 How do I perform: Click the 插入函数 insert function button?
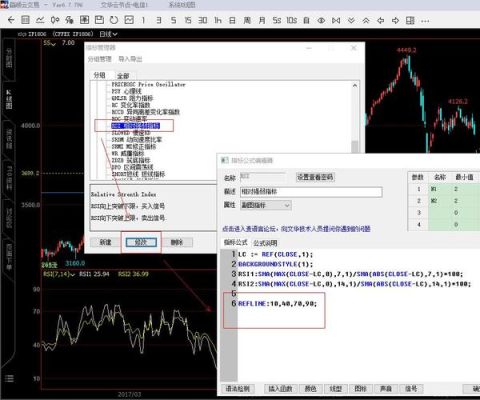coord(280,388)
